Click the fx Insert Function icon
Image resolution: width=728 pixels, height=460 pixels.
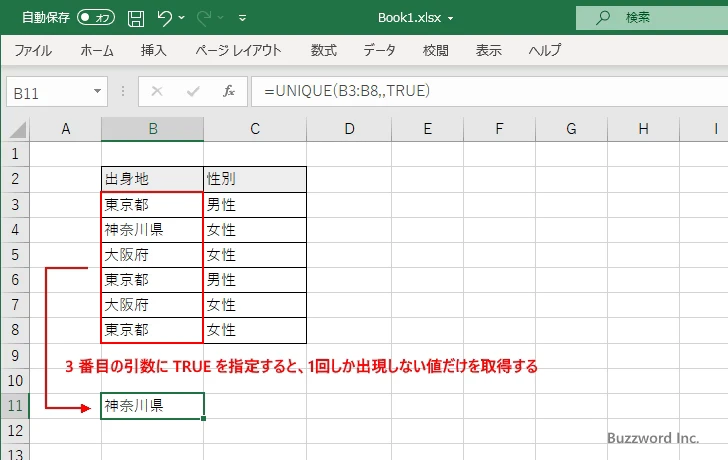229,91
